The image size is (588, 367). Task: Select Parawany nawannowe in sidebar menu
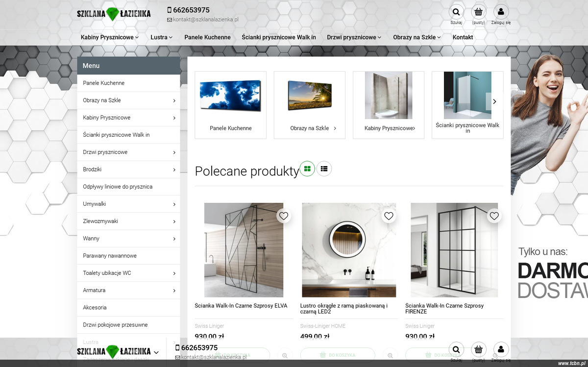point(128,256)
